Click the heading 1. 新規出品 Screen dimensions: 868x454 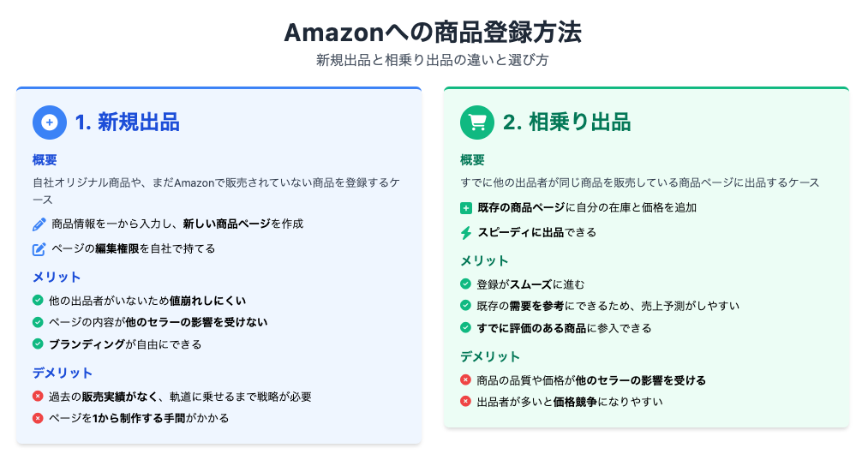click(128, 122)
